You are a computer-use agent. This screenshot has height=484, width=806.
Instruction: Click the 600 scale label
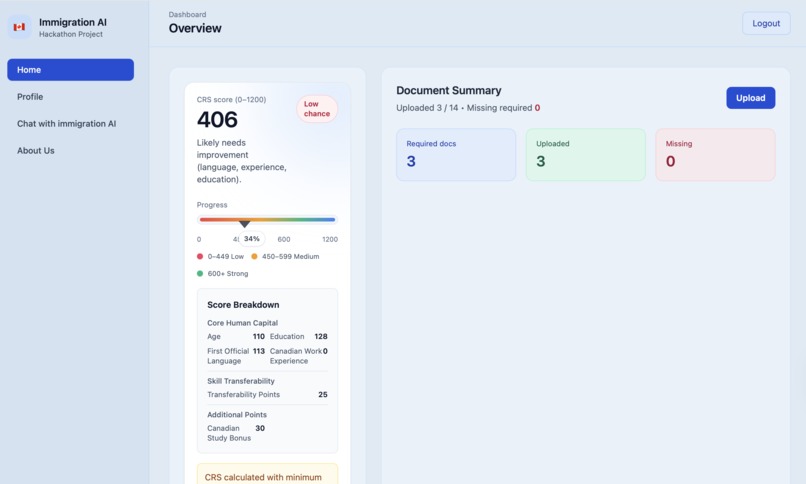(x=284, y=239)
